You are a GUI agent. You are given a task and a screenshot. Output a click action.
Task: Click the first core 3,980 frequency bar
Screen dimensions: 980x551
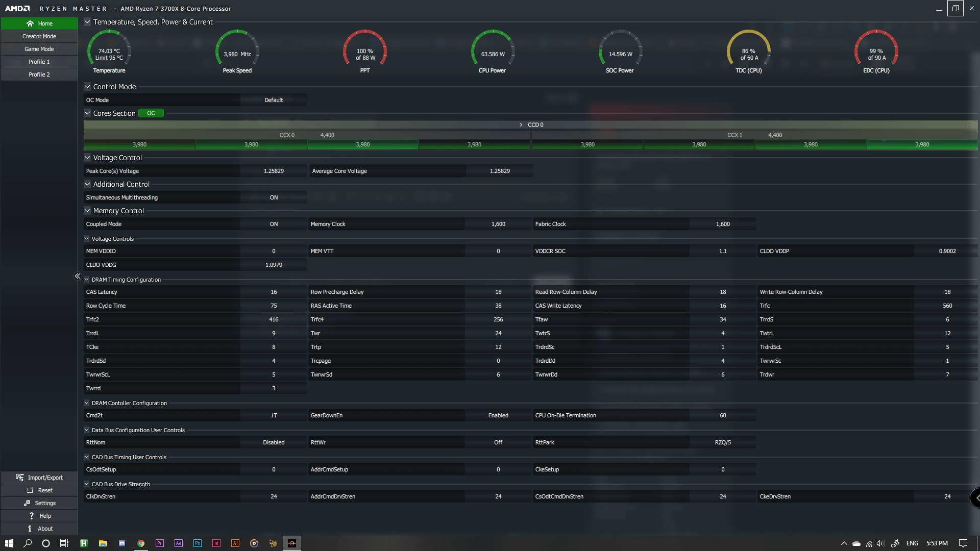[x=139, y=145]
